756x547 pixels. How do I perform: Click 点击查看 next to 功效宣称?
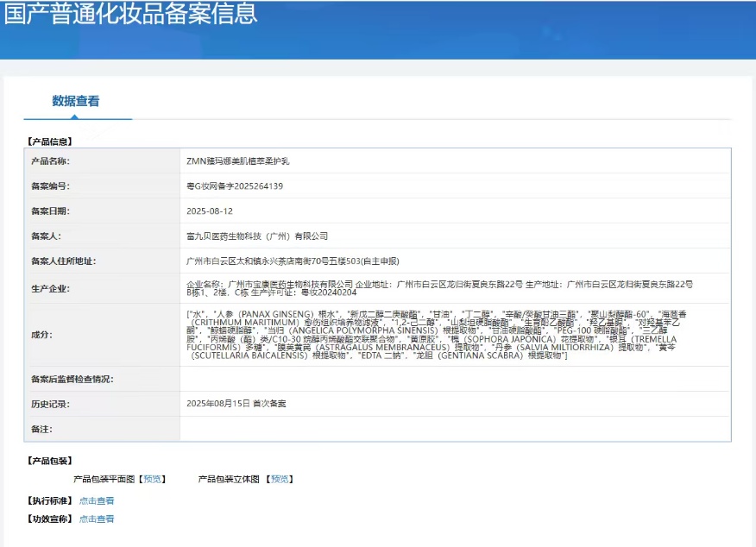tap(97, 519)
